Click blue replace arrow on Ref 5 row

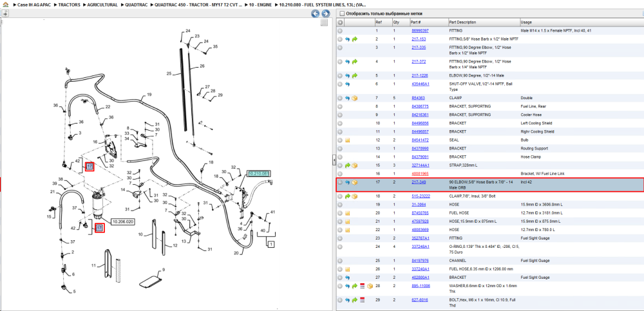pyautogui.click(x=348, y=75)
